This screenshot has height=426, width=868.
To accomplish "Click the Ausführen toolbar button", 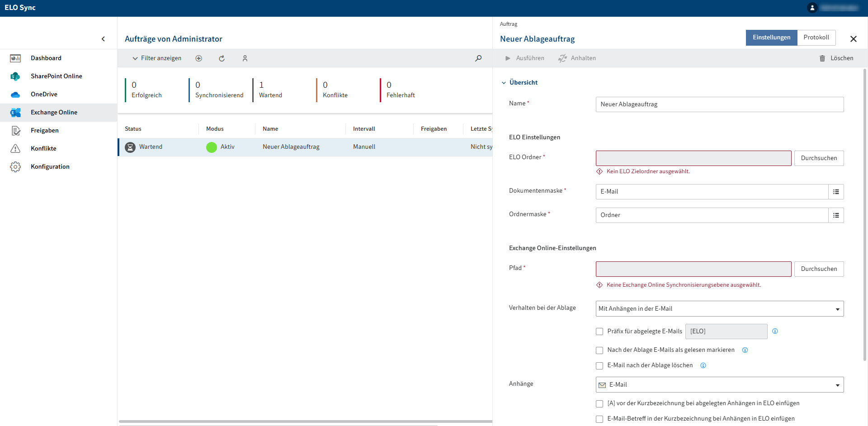I will [524, 58].
